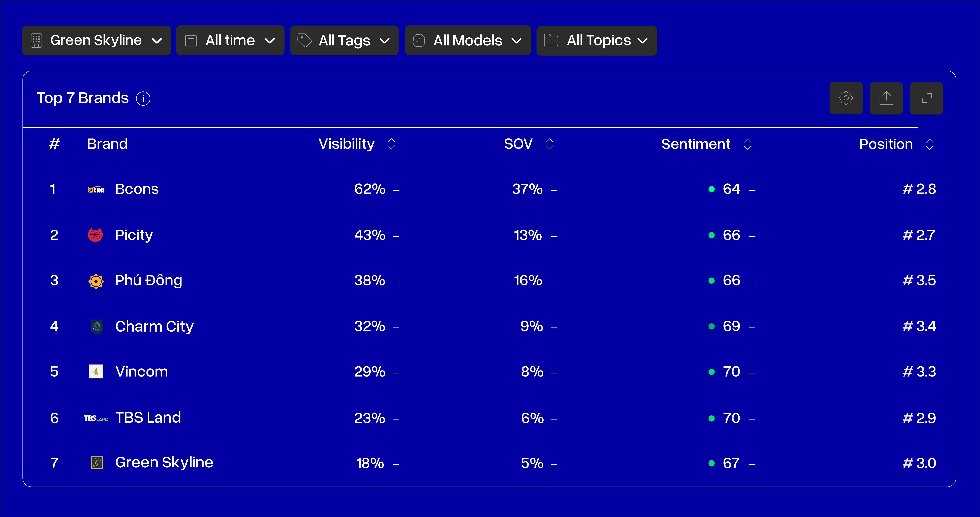The width and height of the screenshot is (980, 517).
Task: Click the Vincom logo icon
Action: point(96,371)
